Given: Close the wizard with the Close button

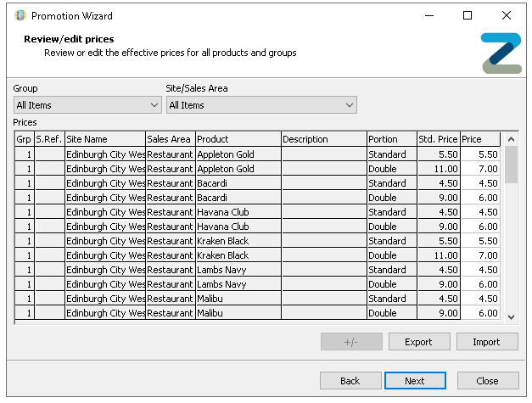Looking at the screenshot, I should click(487, 381).
